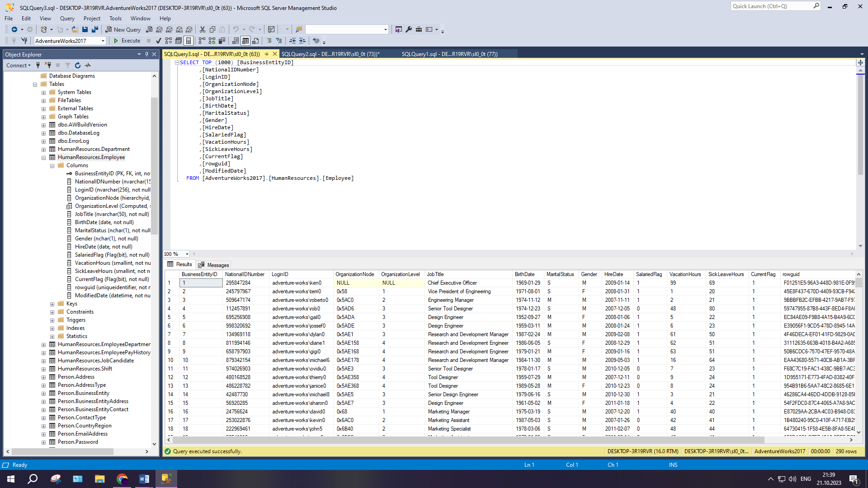The height and width of the screenshot is (488, 868).
Task: Disconnect server icon in Object Explorer
Action: [x=48, y=66]
